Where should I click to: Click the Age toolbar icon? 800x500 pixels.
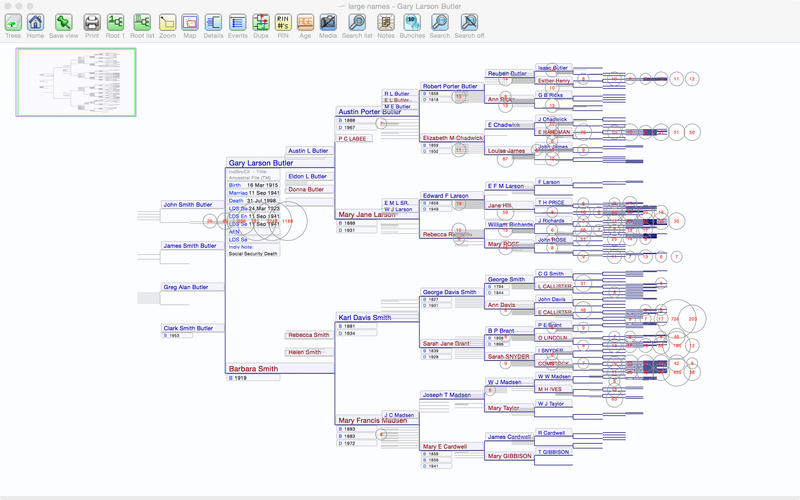[306, 22]
